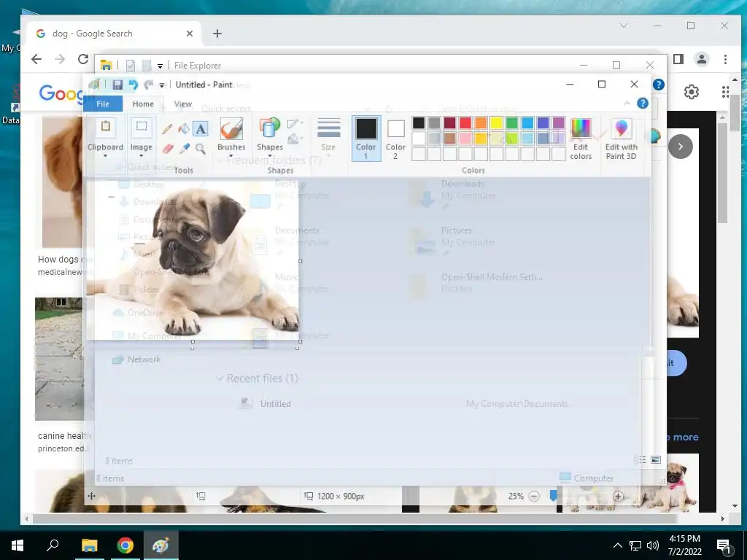
Task: Click the Paint app icon in title bar
Action: click(x=94, y=85)
